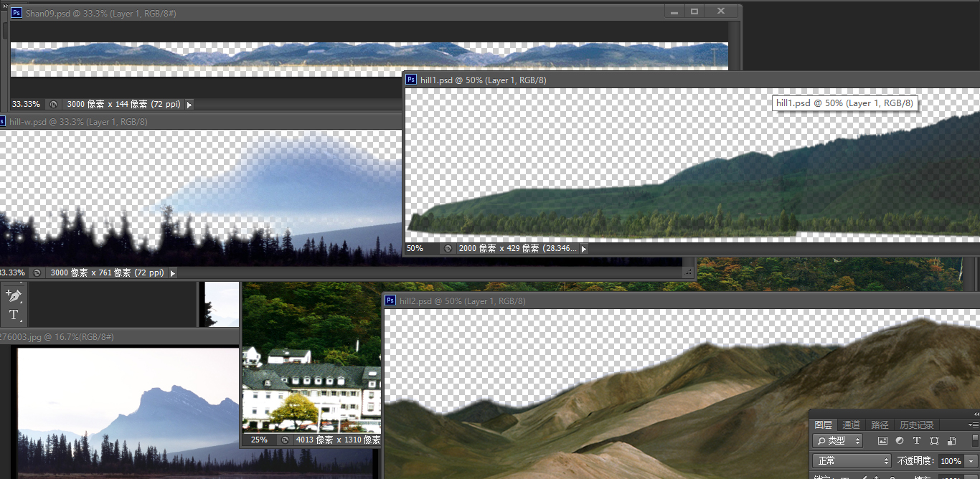Expand Shan09.psd status bar info arrow
The width and height of the screenshot is (980, 479).
point(189,105)
